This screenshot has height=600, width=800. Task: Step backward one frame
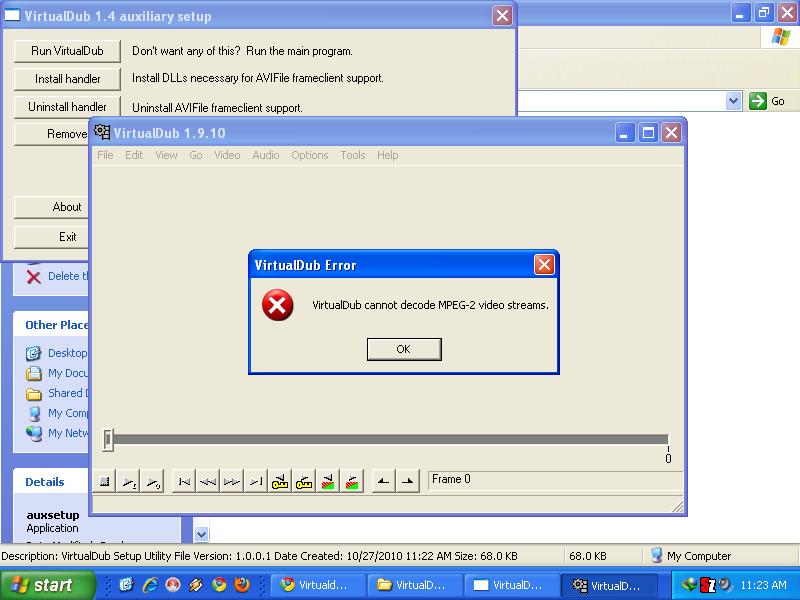208,481
